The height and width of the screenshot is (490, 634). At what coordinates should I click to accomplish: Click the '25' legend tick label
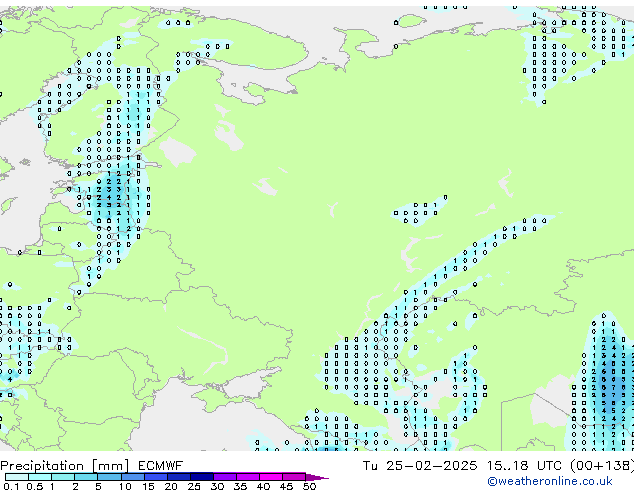(x=194, y=486)
